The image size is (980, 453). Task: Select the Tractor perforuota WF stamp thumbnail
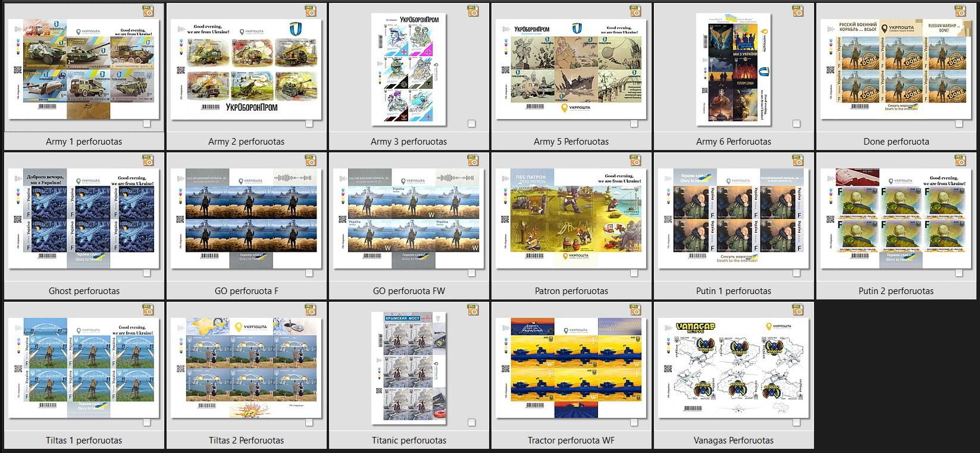(x=571, y=368)
